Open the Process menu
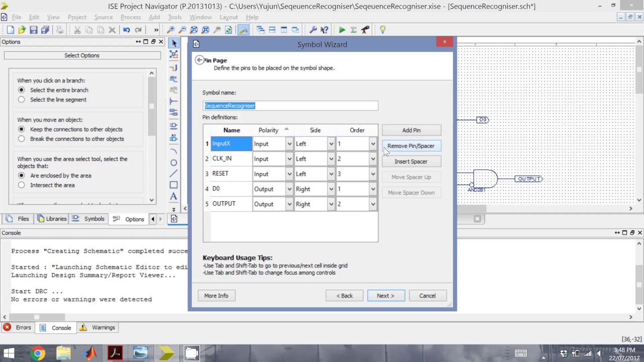This screenshot has width=644, height=362. click(130, 17)
